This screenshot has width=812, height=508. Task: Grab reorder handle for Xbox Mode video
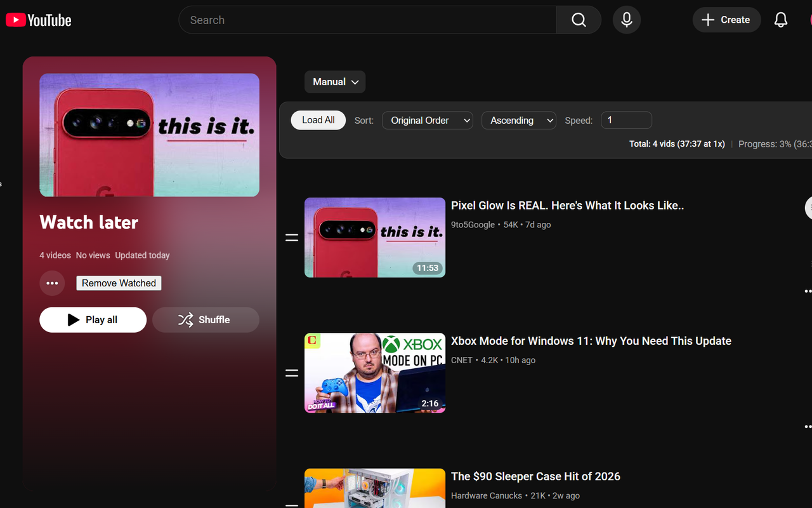[292, 373]
